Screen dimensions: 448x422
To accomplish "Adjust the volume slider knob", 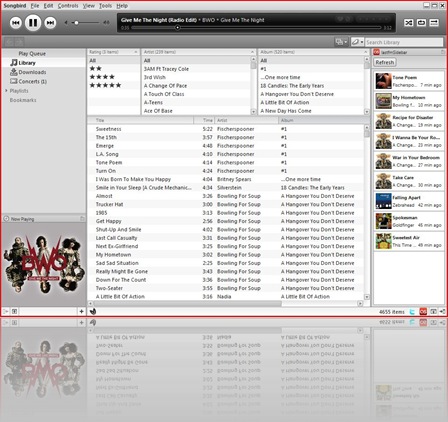I will coord(76,23).
